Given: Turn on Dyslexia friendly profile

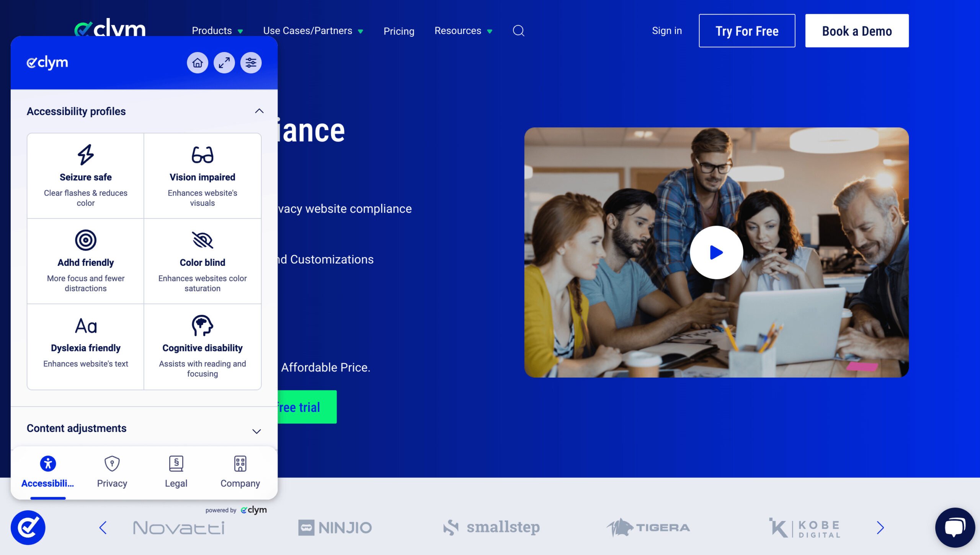Looking at the screenshot, I should 85,346.
